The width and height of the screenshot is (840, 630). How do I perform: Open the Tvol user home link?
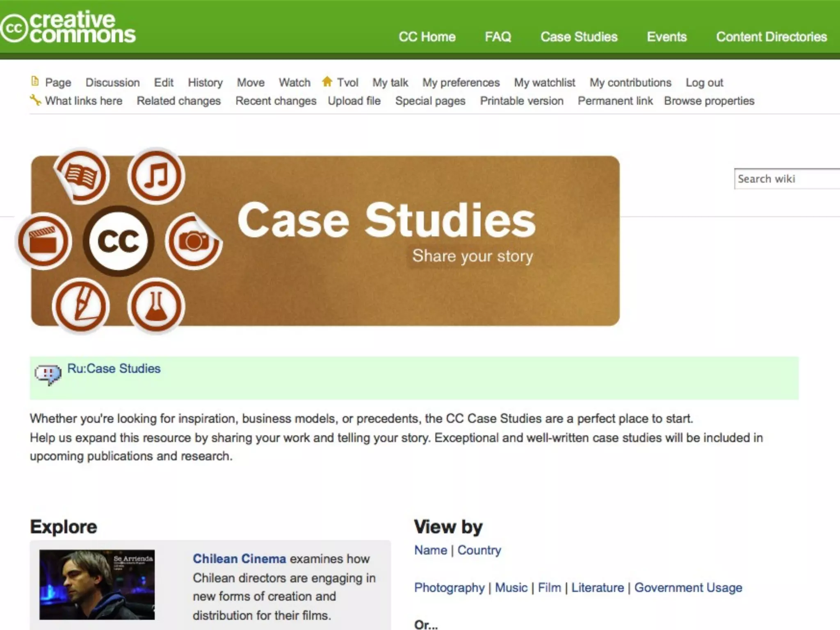tap(347, 82)
